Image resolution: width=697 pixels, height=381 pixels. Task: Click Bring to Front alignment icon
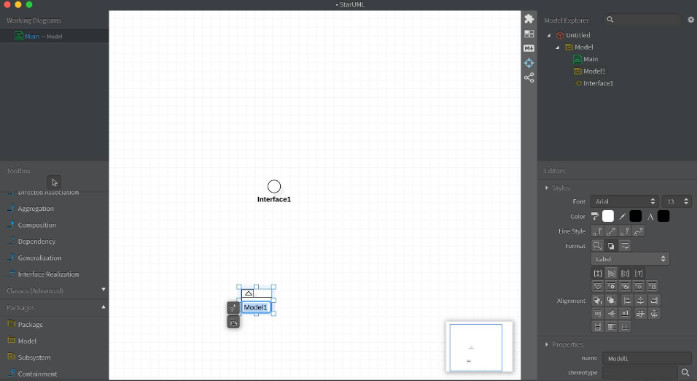click(598, 301)
